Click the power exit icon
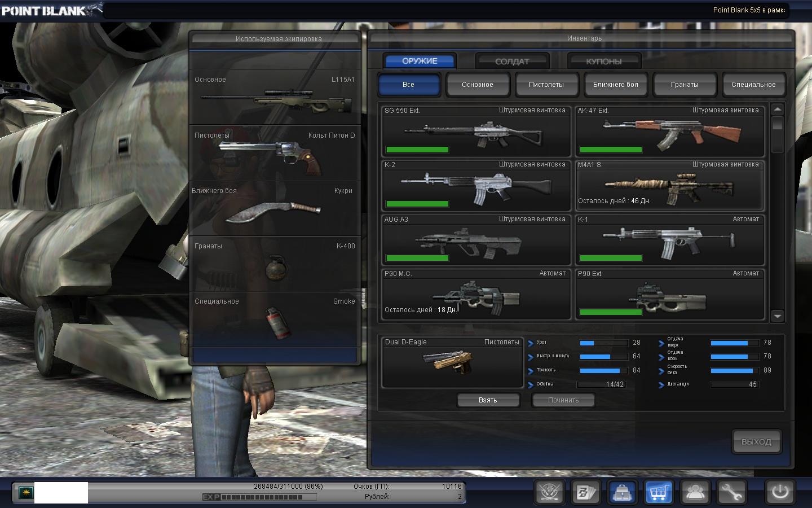The image size is (812, 508). pyautogui.click(x=780, y=492)
